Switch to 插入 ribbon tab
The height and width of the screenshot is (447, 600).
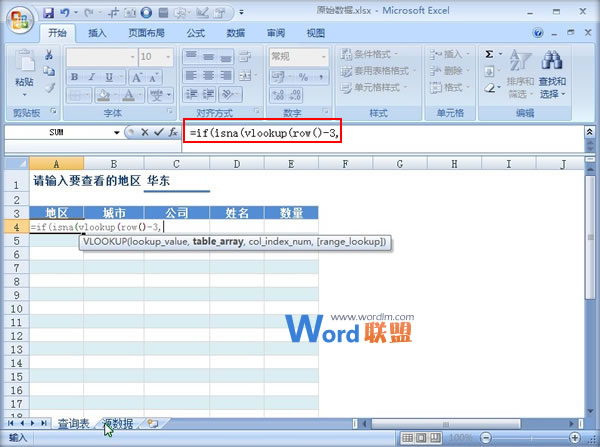click(97, 33)
